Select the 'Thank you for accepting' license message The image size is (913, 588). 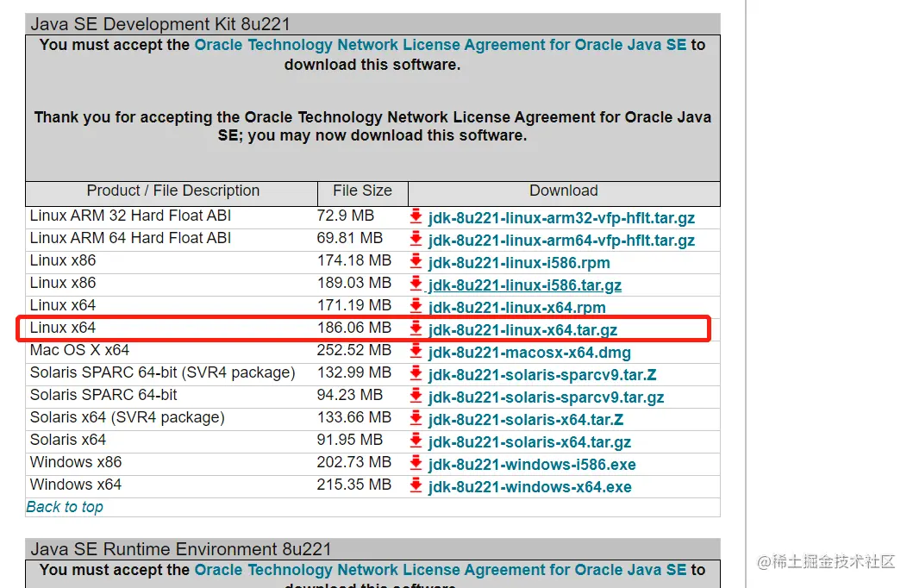coord(372,127)
